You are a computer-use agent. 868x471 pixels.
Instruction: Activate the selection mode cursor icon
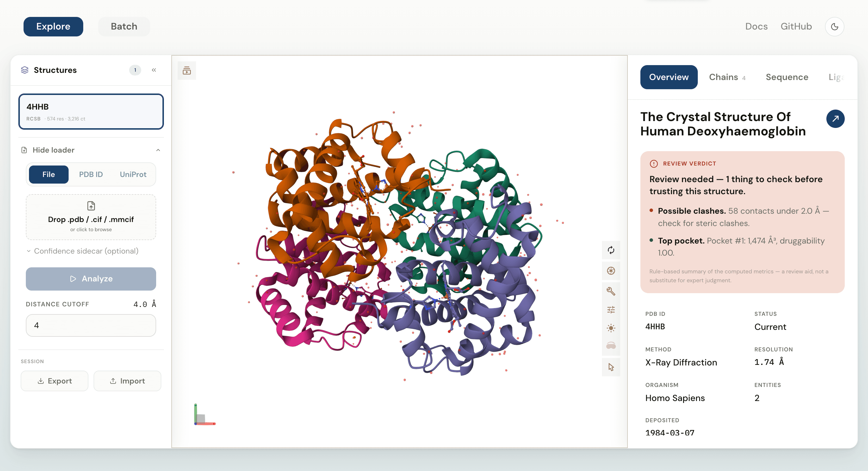click(611, 367)
